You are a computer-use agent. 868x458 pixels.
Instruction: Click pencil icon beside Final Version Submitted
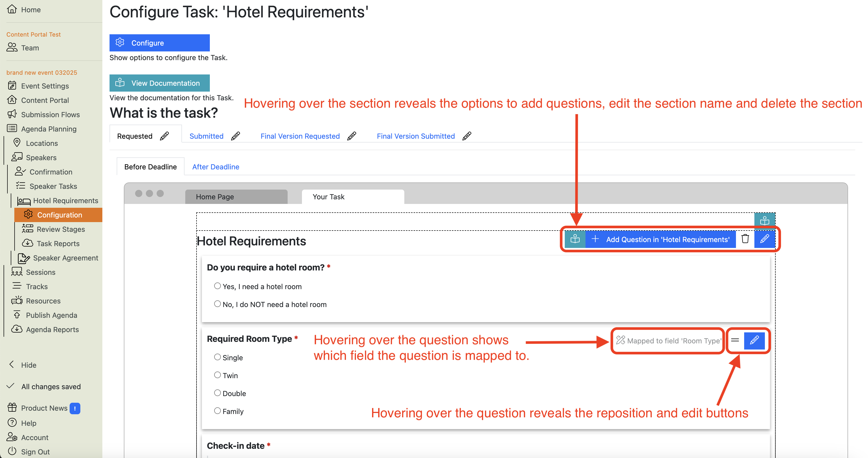click(467, 136)
